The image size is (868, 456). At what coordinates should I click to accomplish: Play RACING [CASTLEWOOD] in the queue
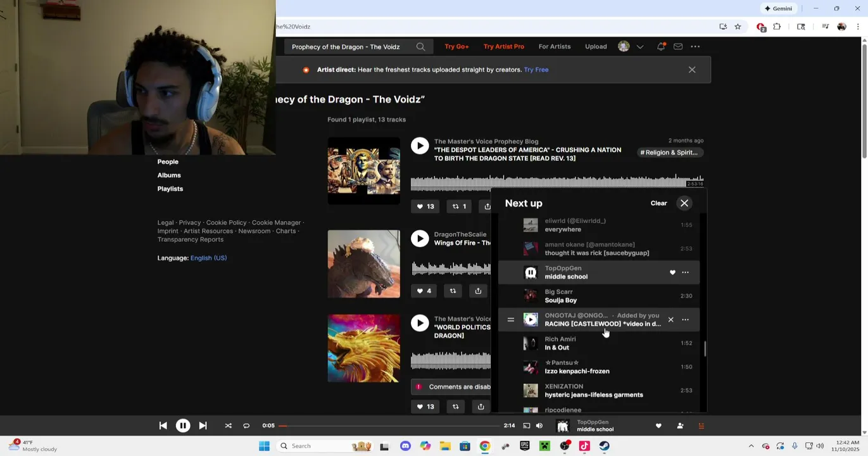531,320
